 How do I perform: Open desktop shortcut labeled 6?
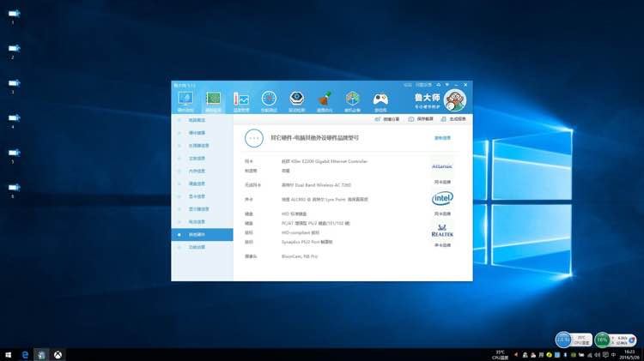[x=14, y=190]
